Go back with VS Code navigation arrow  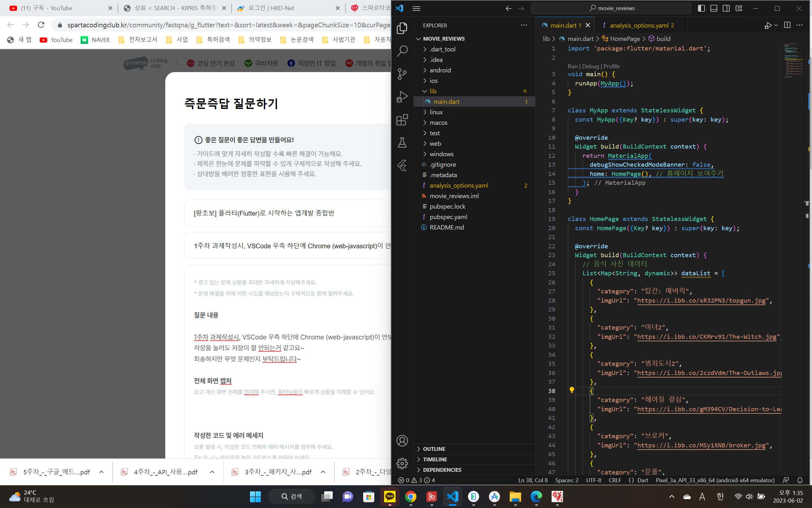[508, 8]
